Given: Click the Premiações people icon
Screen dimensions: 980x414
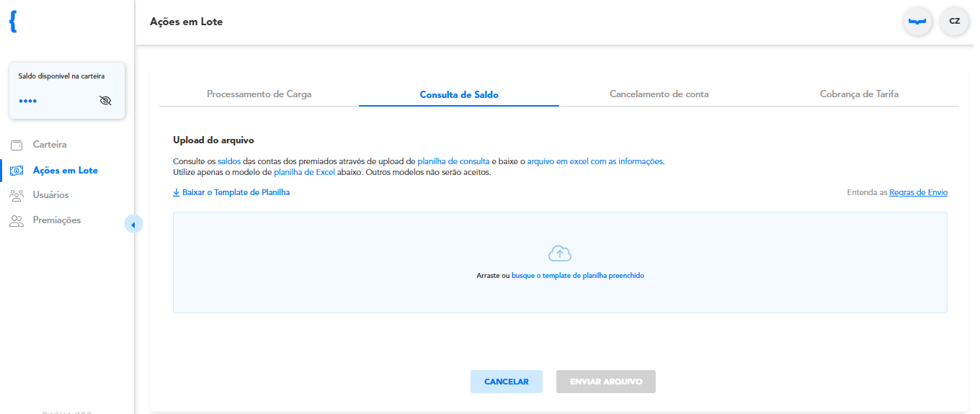Looking at the screenshot, I should click(17, 220).
